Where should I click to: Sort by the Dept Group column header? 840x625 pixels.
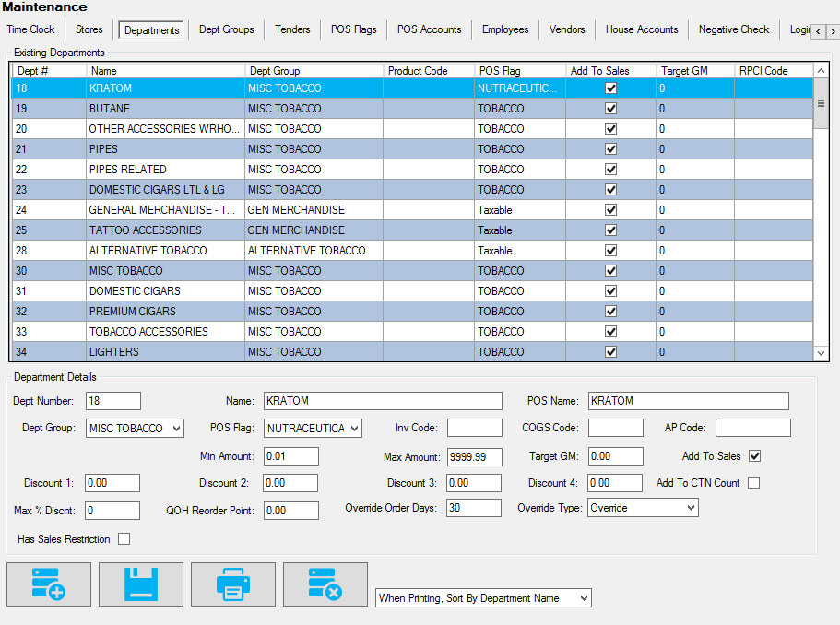tap(314, 71)
